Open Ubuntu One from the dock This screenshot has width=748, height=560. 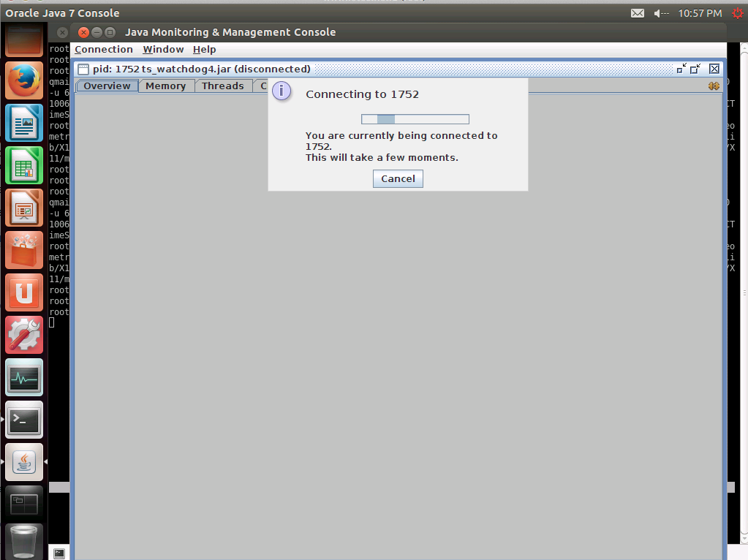[24, 293]
